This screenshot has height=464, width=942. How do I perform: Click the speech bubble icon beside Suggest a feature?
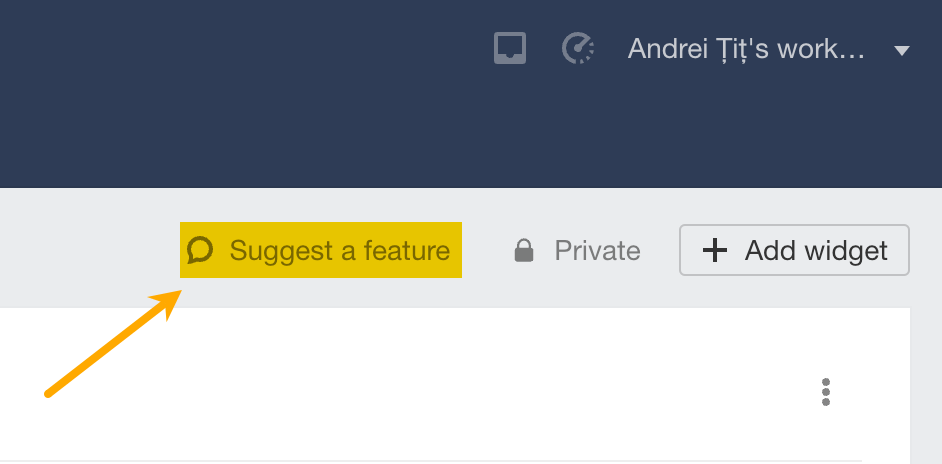click(x=201, y=249)
